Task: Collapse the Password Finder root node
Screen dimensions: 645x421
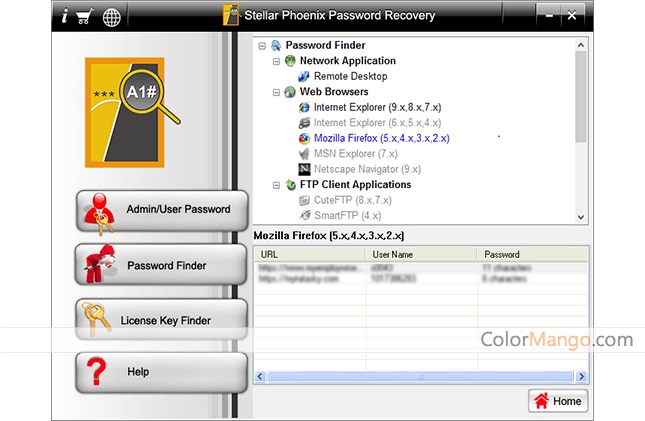Action: click(262, 45)
